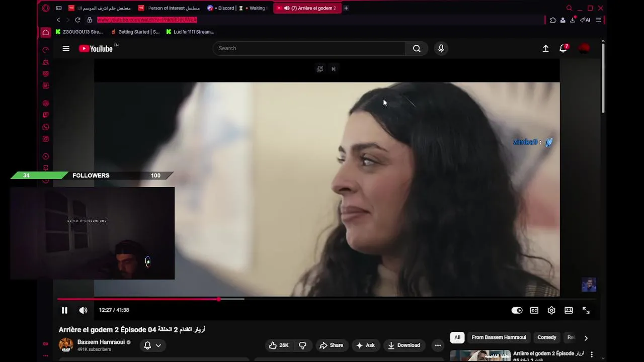Screen dimensions: 644x362
Task: Select the All filter chip
Action: (457, 337)
